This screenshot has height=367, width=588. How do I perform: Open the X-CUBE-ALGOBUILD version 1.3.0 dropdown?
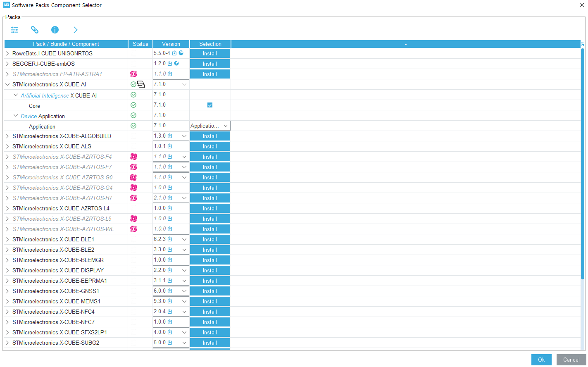click(x=171, y=136)
